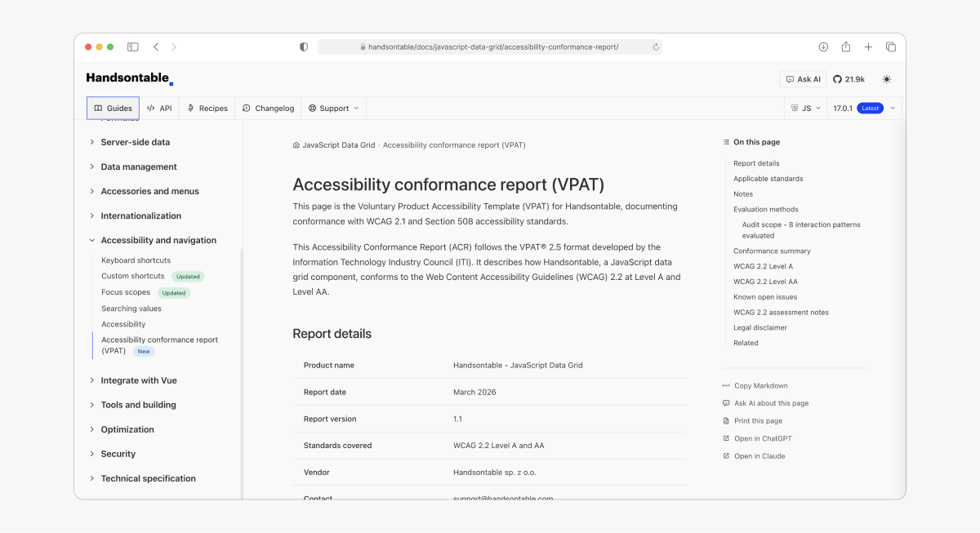Viewport: 980px width, 533px height.
Task: Open the Focus scopes page
Action: coord(126,292)
